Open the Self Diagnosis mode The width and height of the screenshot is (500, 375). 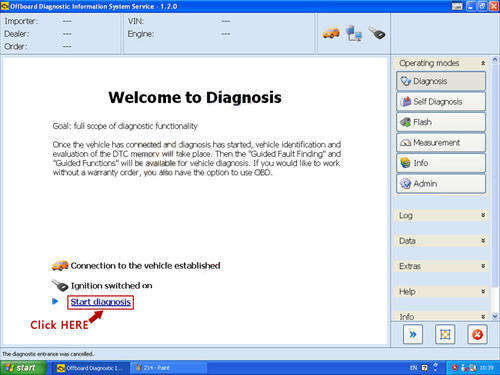[441, 102]
